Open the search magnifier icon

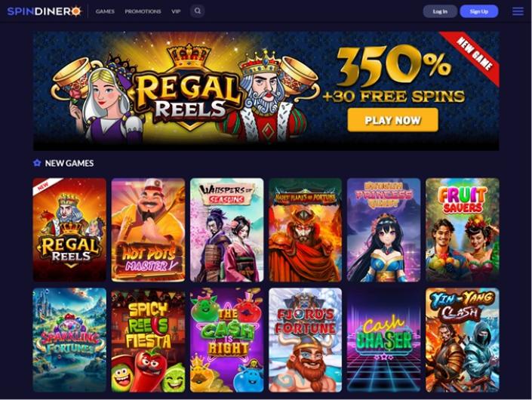click(x=198, y=11)
